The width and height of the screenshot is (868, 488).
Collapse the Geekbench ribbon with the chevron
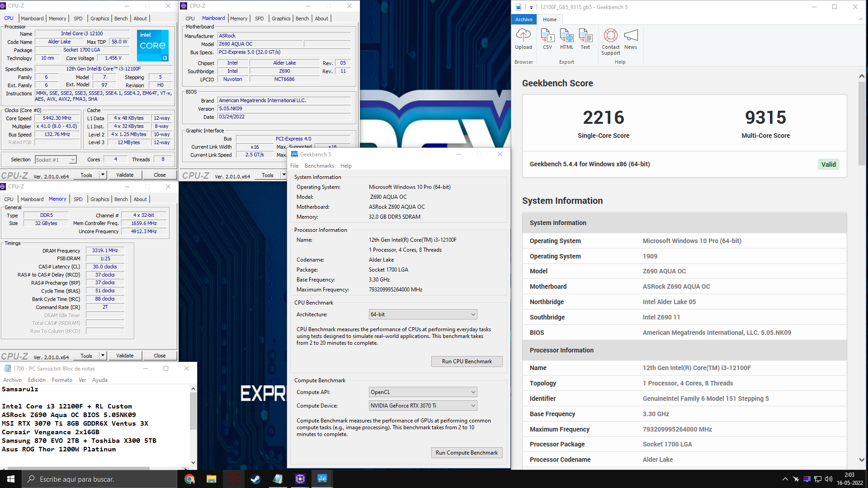[860, 19]
